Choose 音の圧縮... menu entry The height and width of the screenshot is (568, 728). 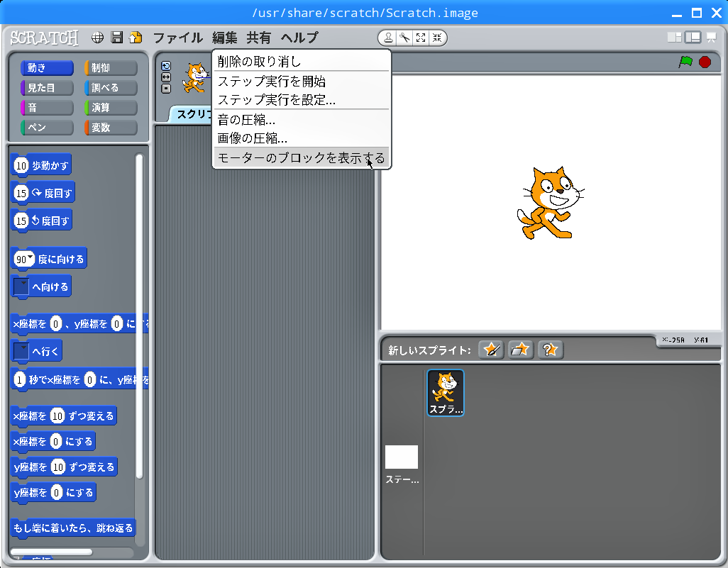click(x=302, y=120)
